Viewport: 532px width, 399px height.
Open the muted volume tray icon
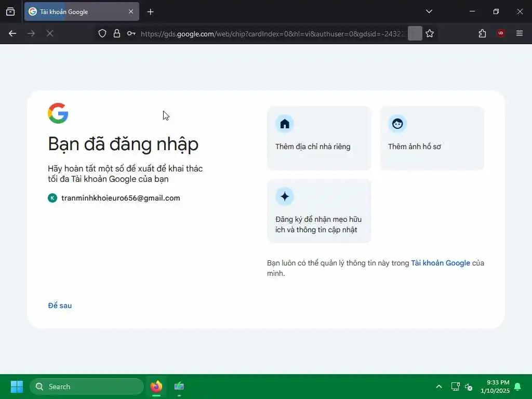469,387
